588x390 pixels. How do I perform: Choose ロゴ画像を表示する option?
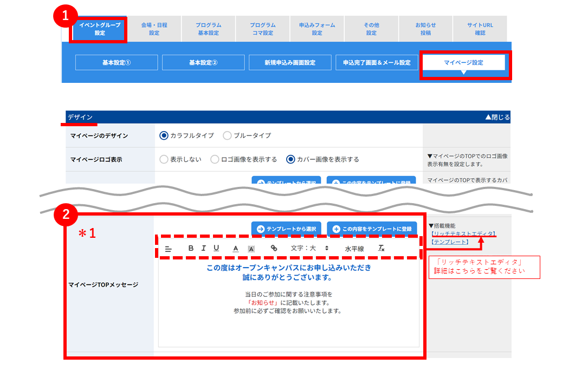click(x=215, y=159)
